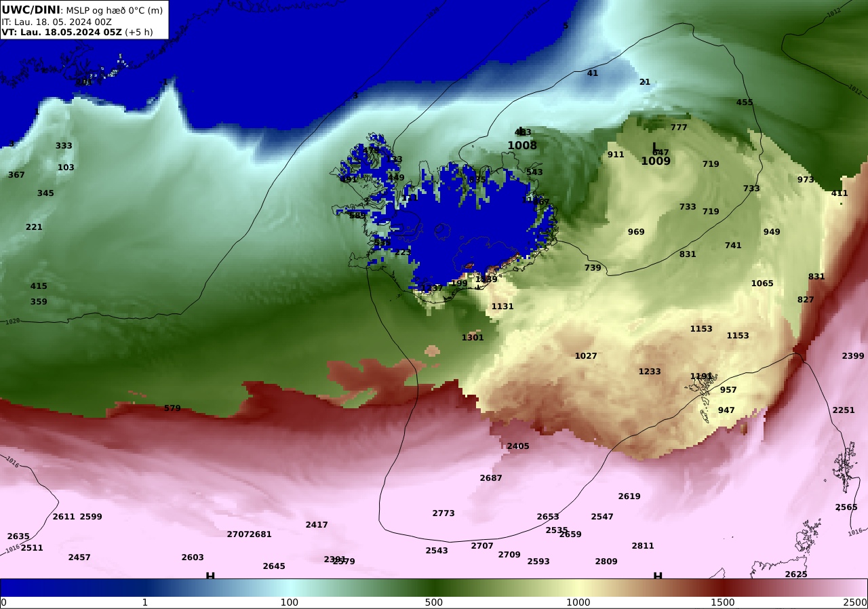Click the 2500 tick on the color scale
The image size is (868, 609).
(855, 602)
